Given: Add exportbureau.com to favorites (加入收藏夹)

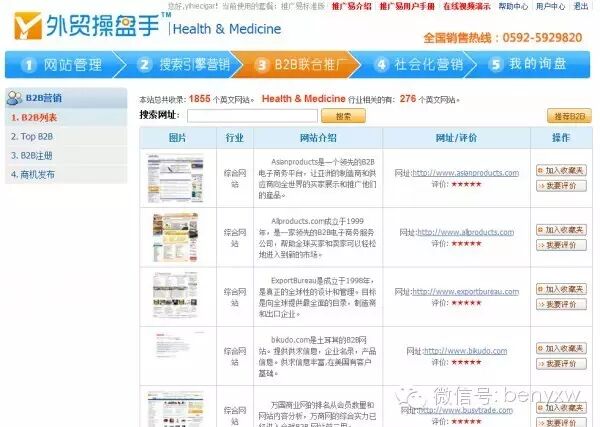Looking at the screenshot, I should [561, 289].
